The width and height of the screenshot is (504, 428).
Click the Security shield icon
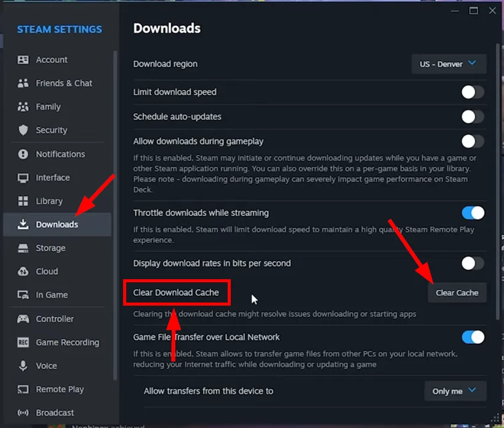pos(23,130)
